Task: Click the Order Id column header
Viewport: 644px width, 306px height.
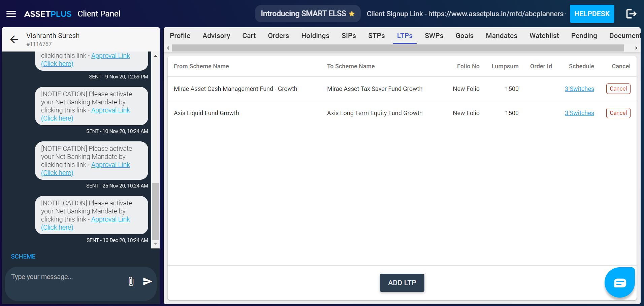Action: click(x=541, y=66)
